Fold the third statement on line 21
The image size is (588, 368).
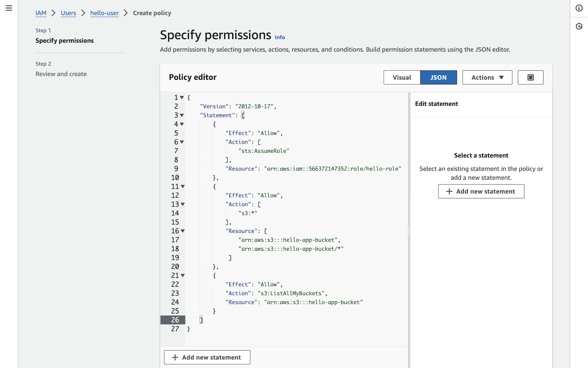[183, 276]
